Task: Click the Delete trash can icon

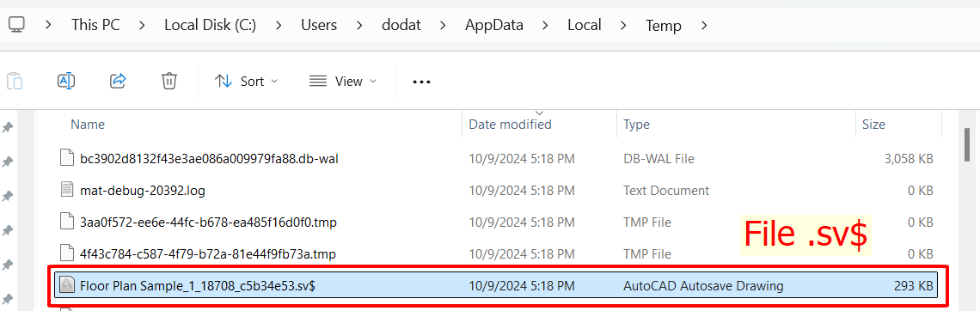Action: point(169,81)
